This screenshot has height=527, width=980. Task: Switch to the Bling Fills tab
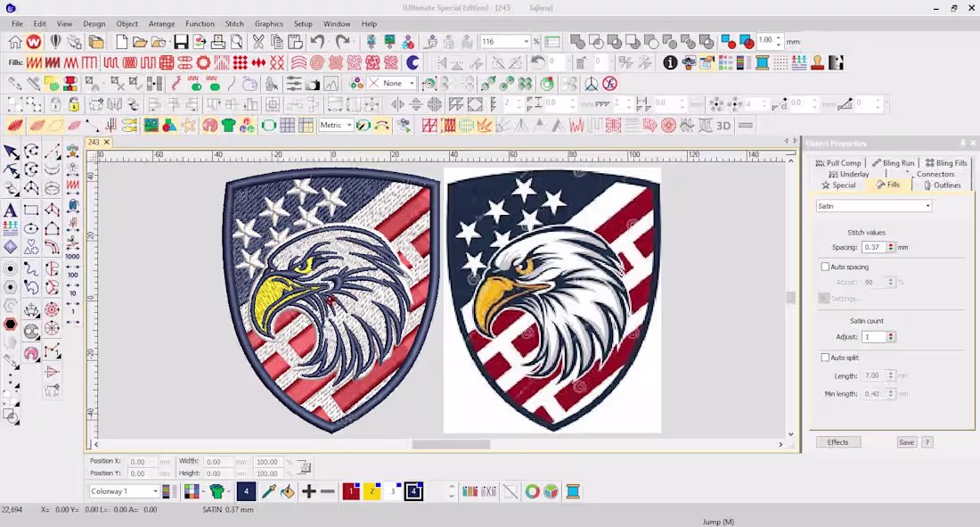(x=946, y=162)
